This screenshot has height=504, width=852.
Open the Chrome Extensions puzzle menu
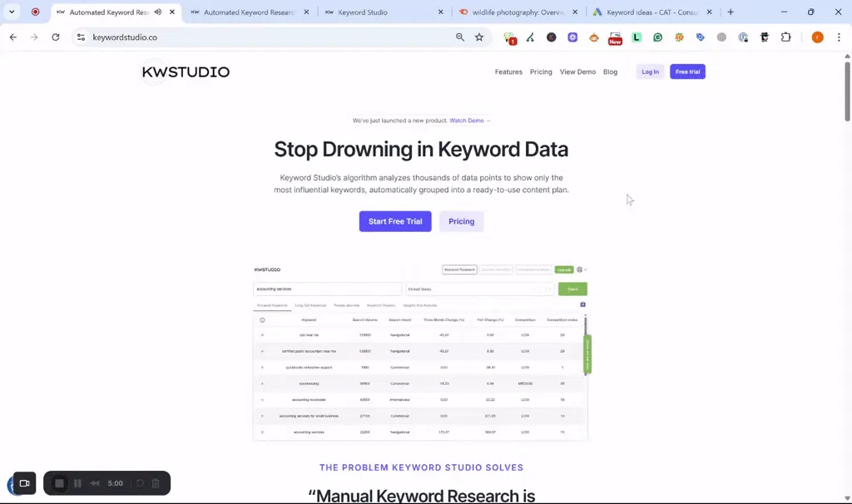point(785,37)
